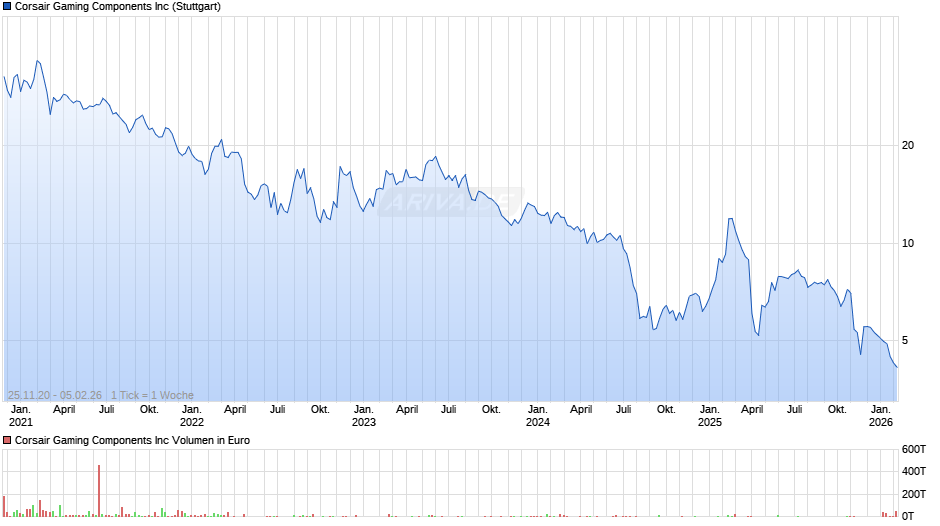Click the 'Jan. 2025' axis label
Image resolution: width=940 pixels, height=526 pixels.
709,416
